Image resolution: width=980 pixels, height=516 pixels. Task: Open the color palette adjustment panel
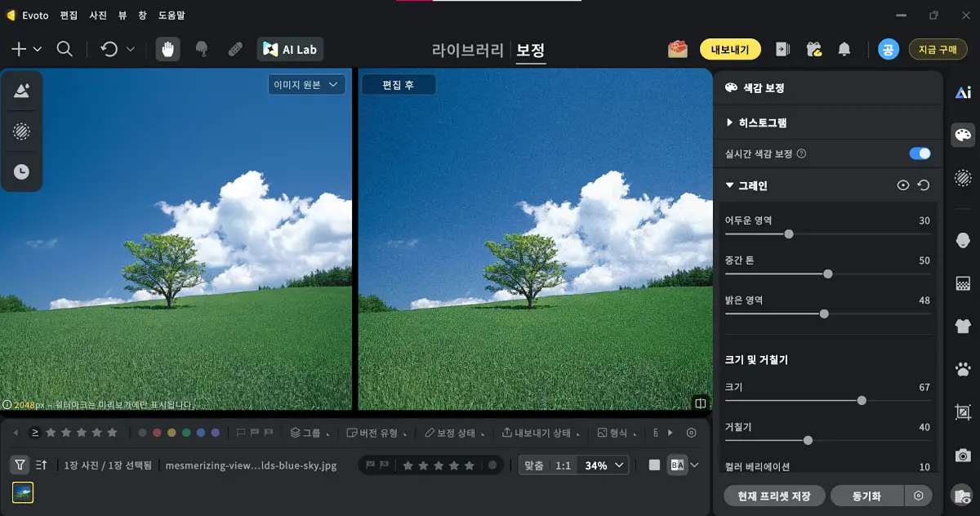point(963,134)
